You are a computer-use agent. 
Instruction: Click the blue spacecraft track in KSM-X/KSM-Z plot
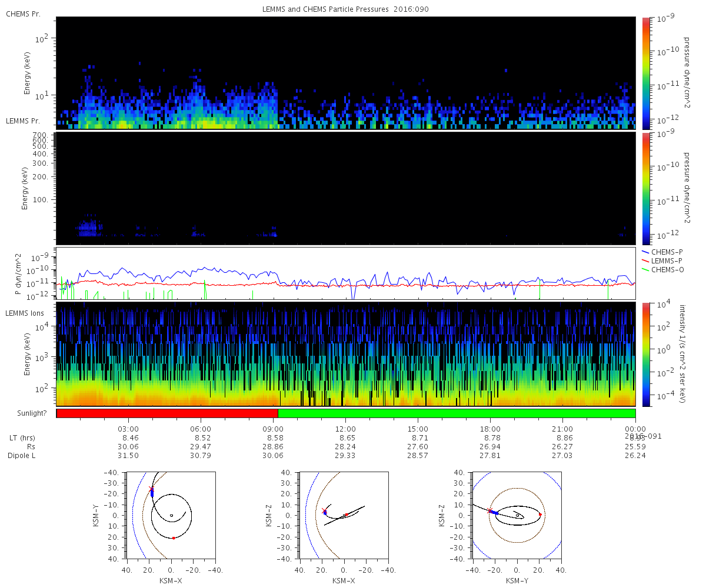[x=325, y=513]
